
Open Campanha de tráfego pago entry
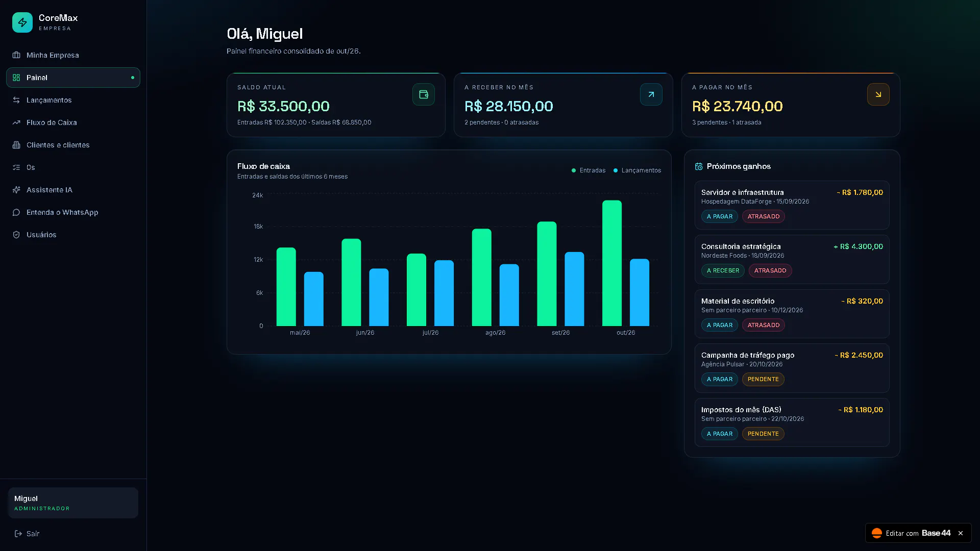coord(792,368)
